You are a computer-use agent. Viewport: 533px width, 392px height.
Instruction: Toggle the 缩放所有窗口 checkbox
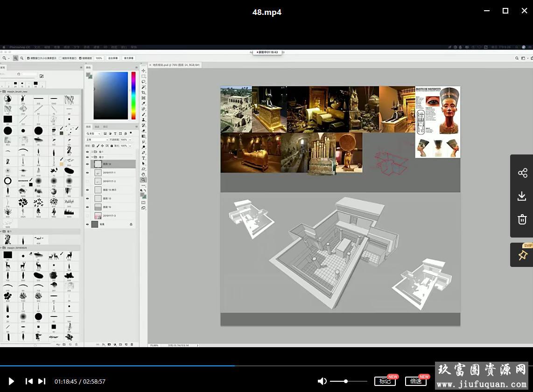pyautogui.click(x=61, y=58)
